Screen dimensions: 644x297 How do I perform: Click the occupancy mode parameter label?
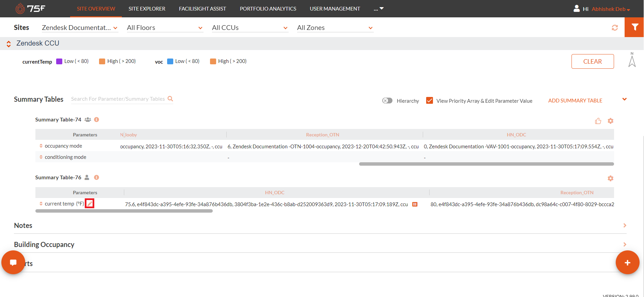pos(63,146)
